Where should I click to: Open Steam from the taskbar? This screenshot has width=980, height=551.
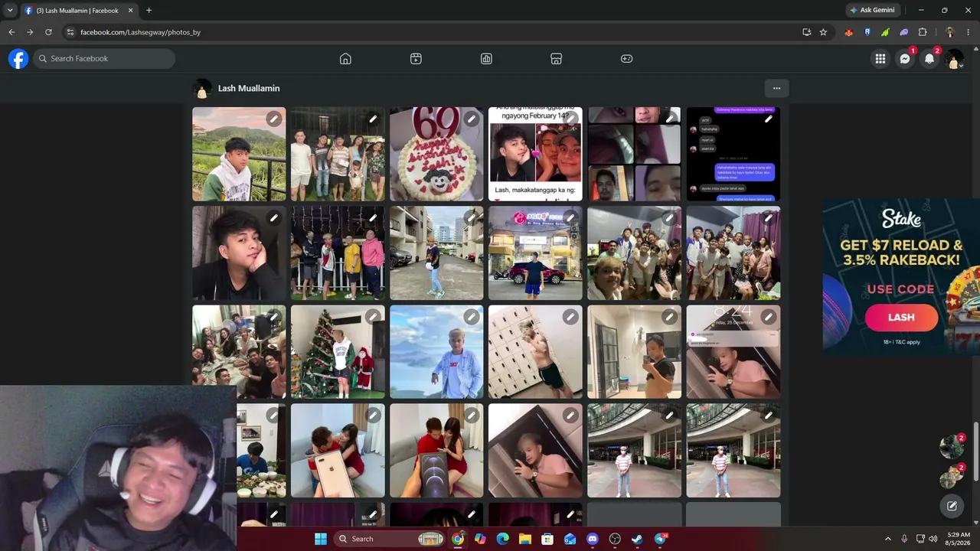click(637, 539)
